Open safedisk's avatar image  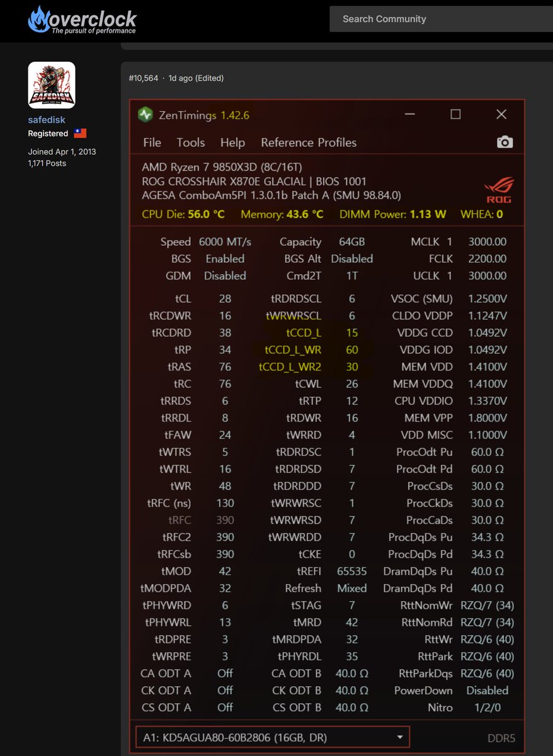52,85
